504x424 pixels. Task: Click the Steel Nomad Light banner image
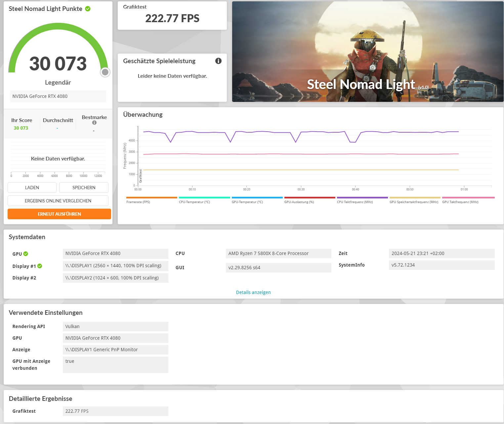click(x=368, y=52)
